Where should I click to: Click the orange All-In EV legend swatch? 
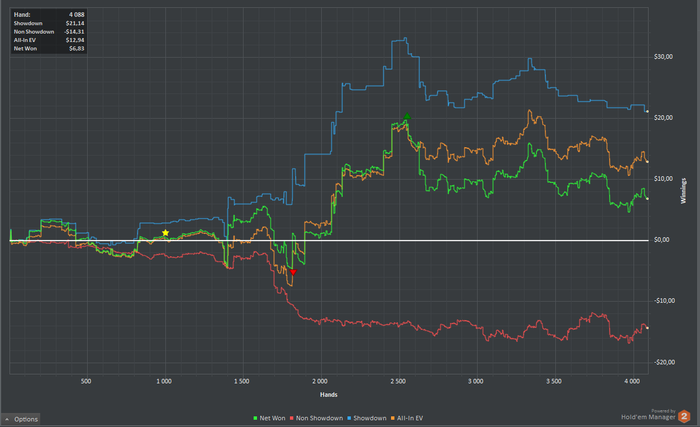pos(393,419)
